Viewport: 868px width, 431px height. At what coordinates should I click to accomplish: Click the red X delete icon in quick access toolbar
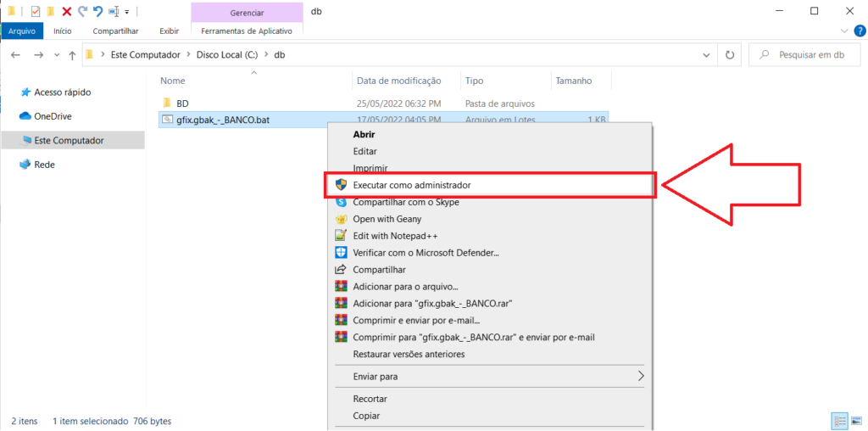click(67, 12)
